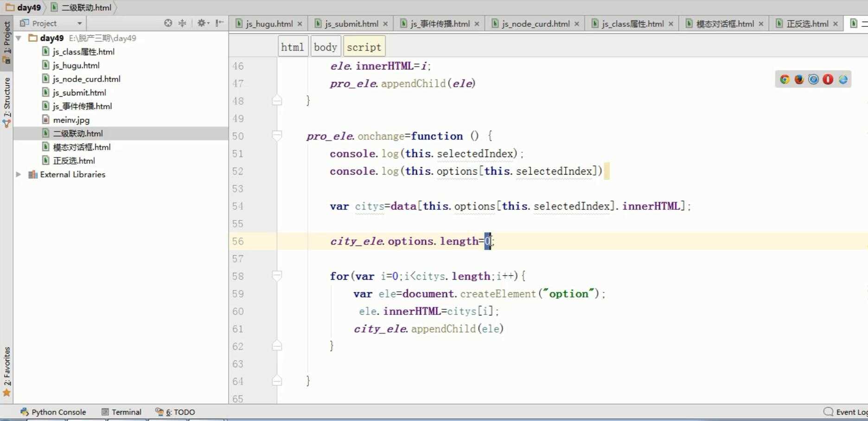
Task: Hide the Project tool window
Action: click(x=219, y=23)
